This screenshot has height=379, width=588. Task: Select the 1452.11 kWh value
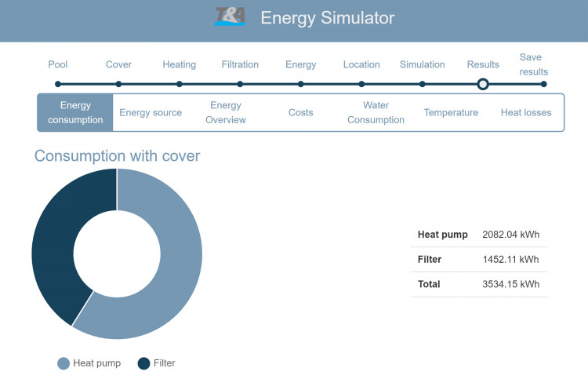pyautogui.click(x=510, y=259)
